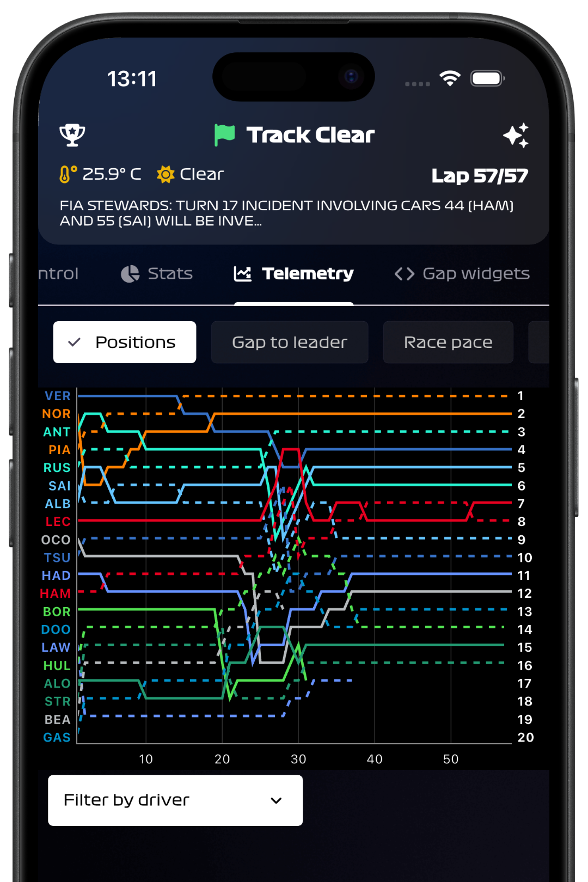Tap the 13:11 status bar clock
The height and width of the screenshot is (882, 588).
click(132, 79)
